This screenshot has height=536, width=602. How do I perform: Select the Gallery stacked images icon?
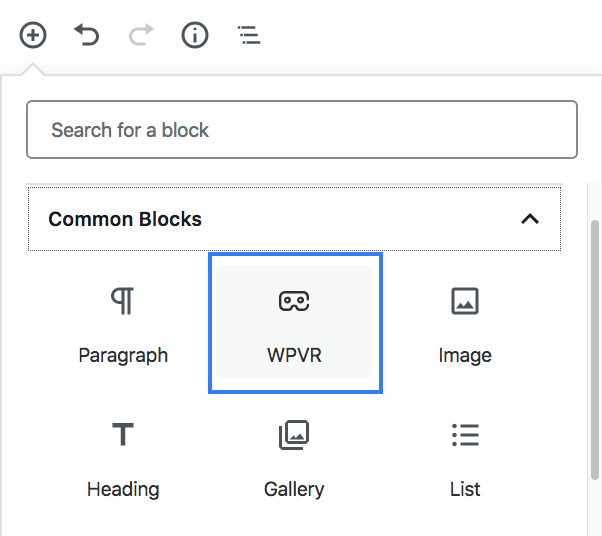294,435
